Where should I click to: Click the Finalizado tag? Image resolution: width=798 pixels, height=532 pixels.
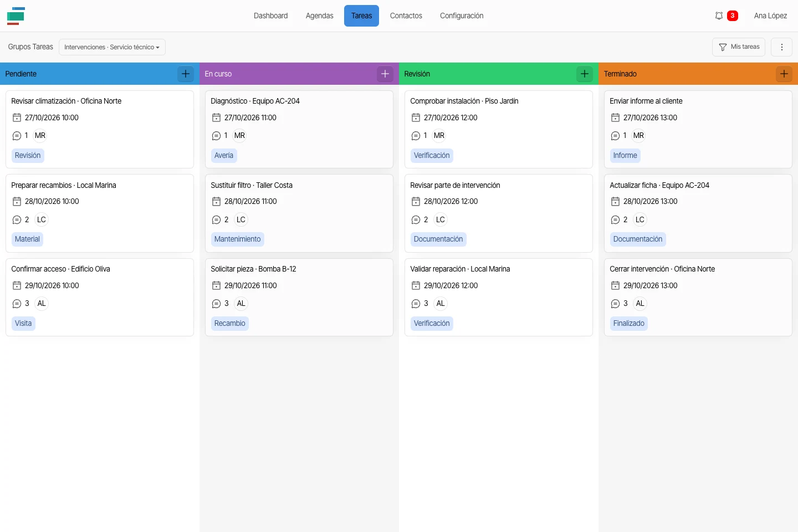[x=629, y=324]
